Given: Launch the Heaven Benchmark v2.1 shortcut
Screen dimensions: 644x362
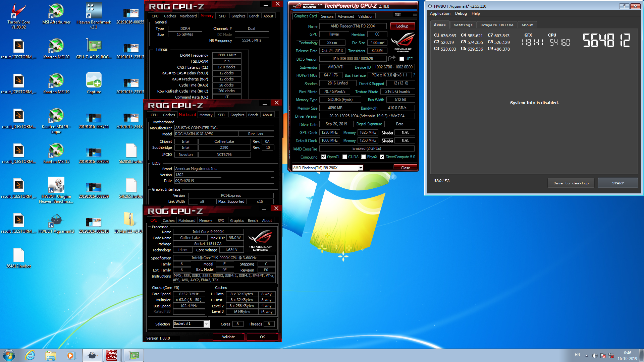Looking at the screenshot, I should (94, 15).
